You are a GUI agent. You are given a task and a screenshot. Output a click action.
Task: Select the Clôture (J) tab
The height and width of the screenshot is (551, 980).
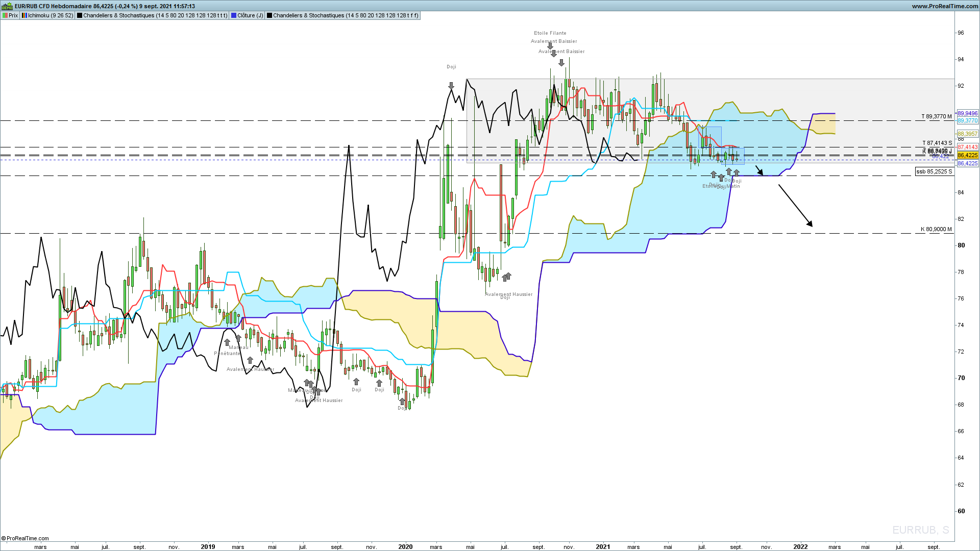[x=247, y=16]
